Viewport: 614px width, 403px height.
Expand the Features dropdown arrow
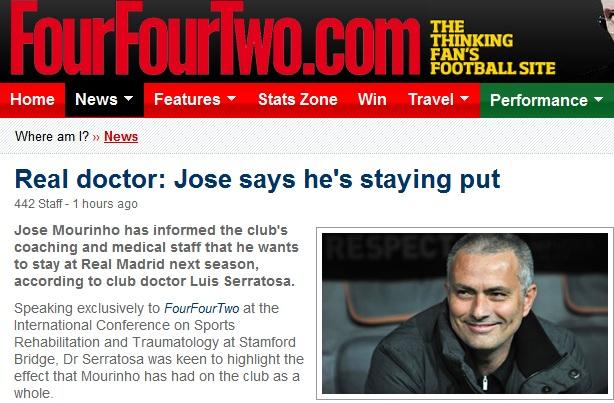pyautogui.click(x=231, y=98)
